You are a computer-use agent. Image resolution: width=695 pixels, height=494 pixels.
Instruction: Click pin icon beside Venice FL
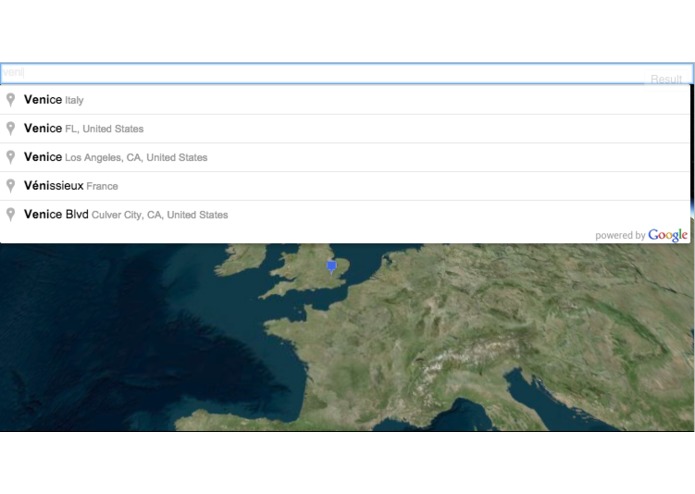click(x=11, y=128)
